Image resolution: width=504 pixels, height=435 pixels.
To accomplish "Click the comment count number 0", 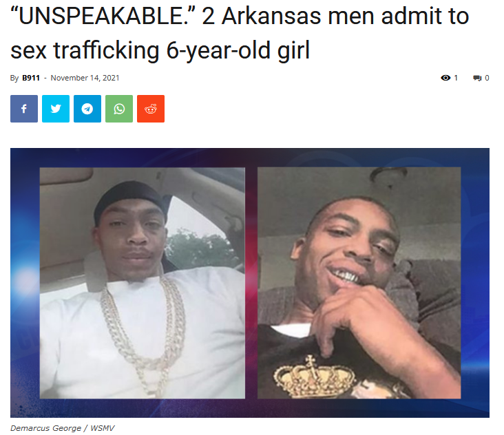I will coord(487,78).
